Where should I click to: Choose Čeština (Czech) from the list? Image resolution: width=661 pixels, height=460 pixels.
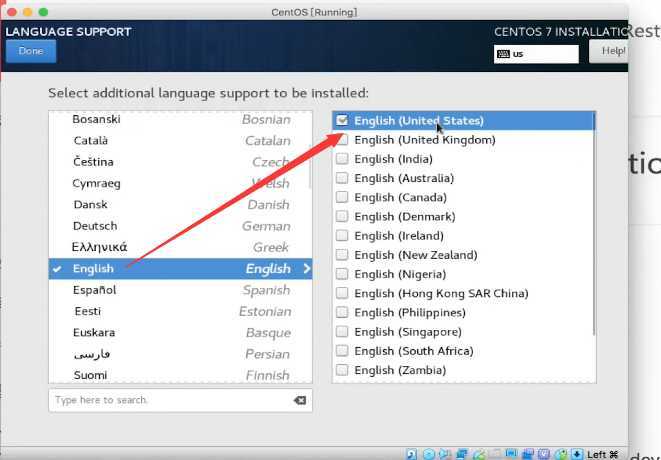point(180,162)
